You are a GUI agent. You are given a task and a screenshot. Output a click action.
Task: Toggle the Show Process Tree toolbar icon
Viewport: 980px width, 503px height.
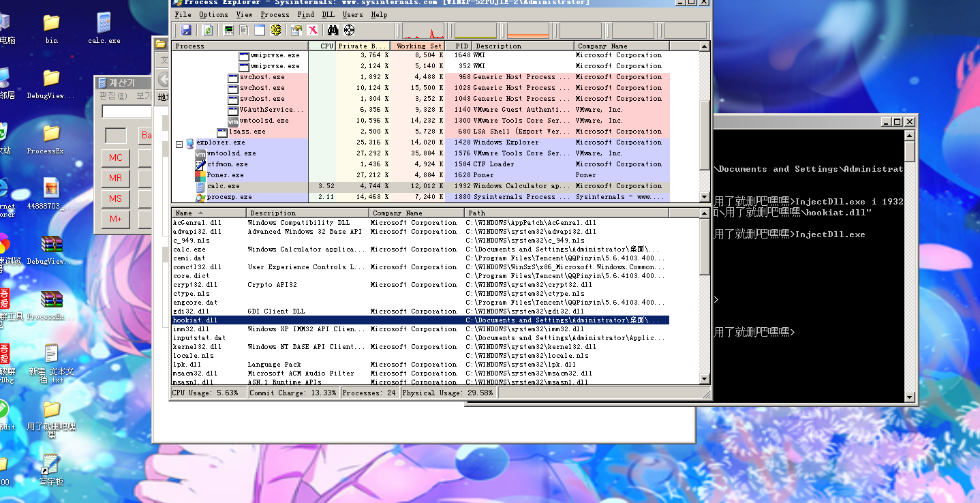(x=244, y=30)
